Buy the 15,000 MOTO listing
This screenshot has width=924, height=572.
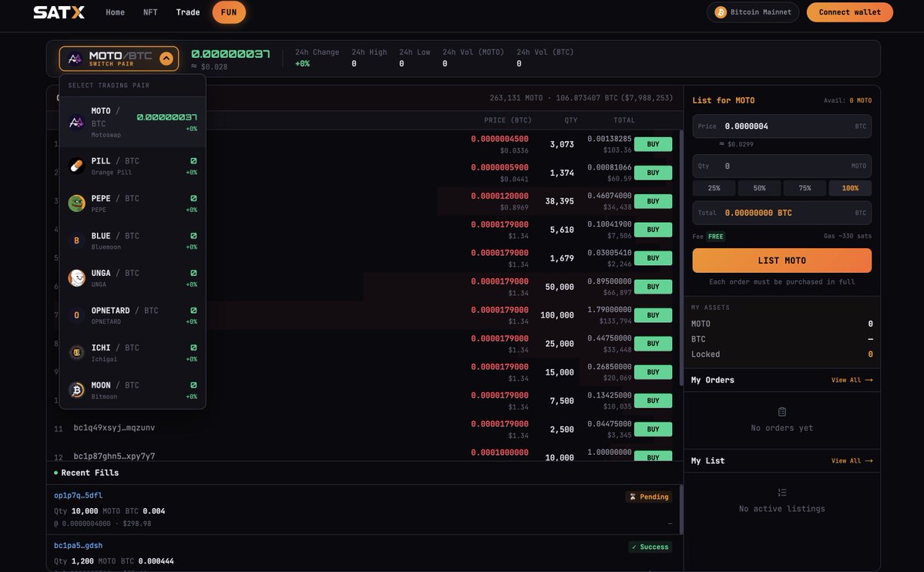[653, 372]
